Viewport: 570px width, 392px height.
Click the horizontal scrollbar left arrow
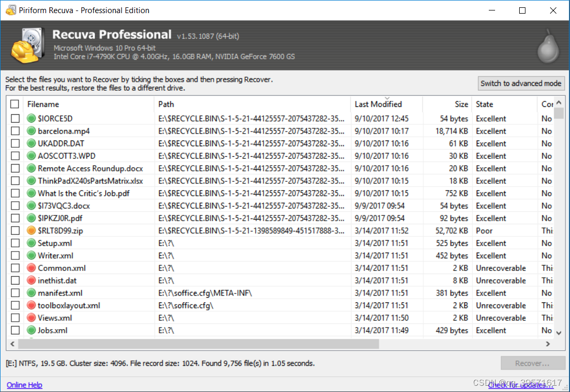point(13,344)
